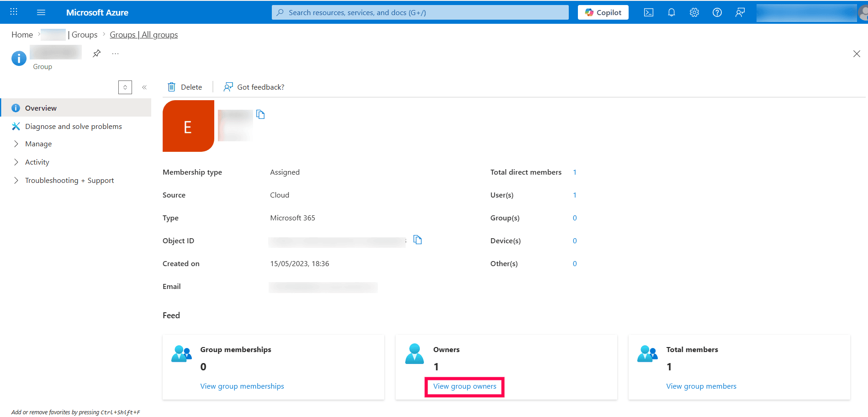
Task: Click the Delete toolbar button
Action: 185,87
